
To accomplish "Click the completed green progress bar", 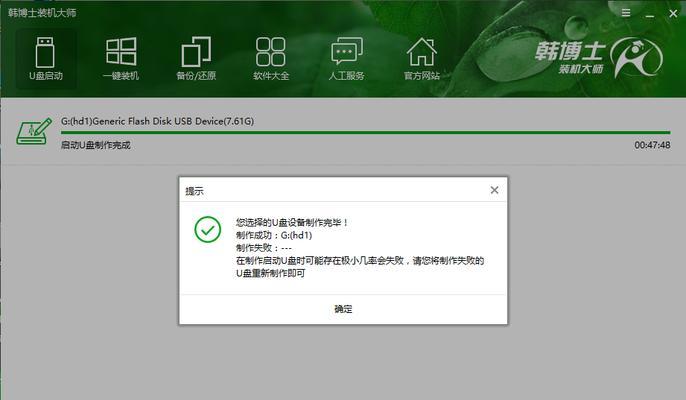I will tap(365, 132).
